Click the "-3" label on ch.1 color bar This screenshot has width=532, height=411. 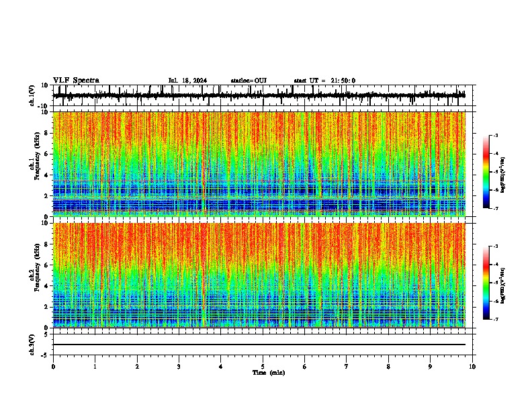coord(495,136)
